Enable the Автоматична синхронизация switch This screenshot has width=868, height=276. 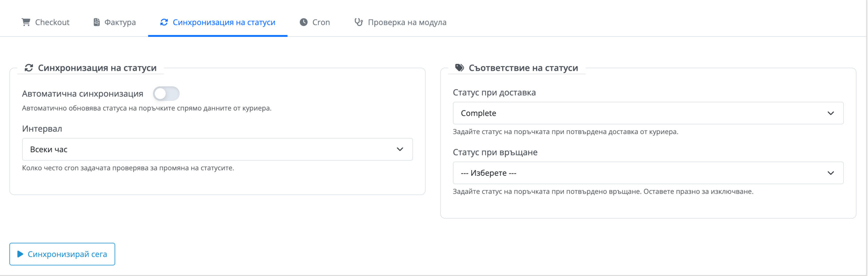click(166, 94)
